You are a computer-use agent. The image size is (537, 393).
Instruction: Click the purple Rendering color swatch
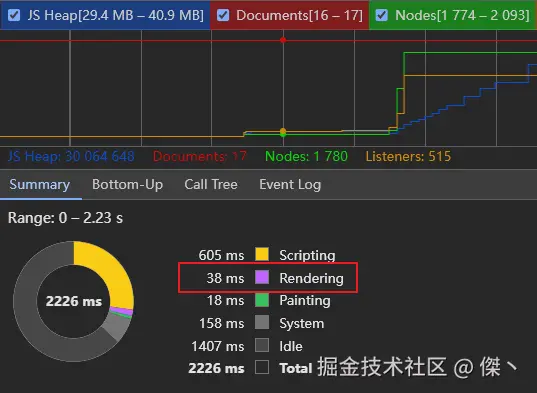262,277
